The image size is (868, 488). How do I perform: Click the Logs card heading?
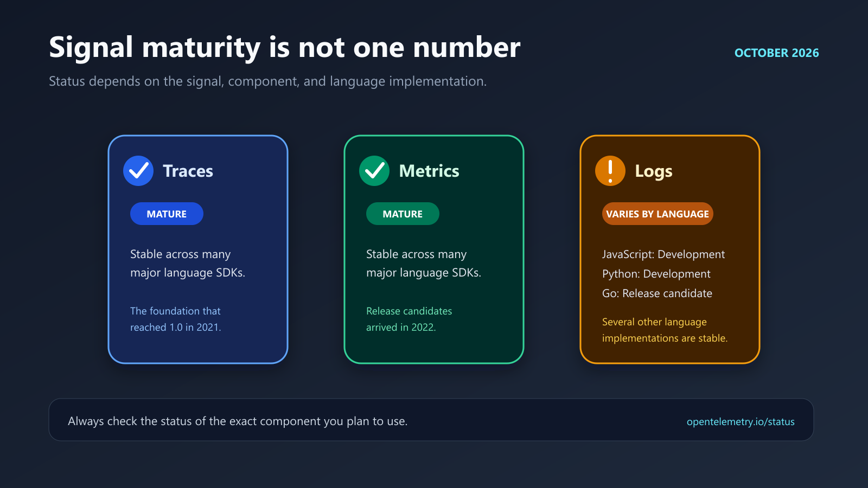pos(654,171)
